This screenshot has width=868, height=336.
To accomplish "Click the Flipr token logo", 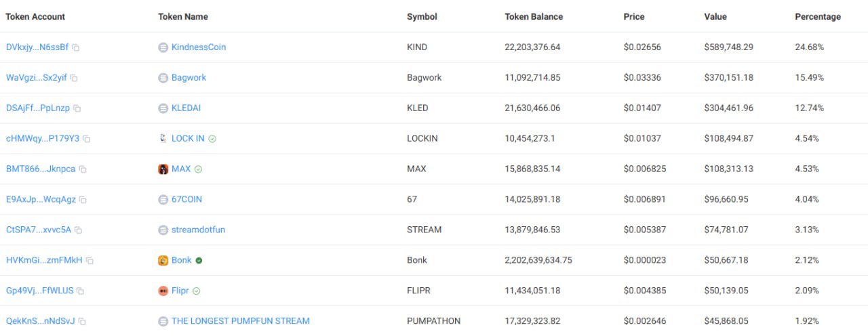I will [163, 291].
